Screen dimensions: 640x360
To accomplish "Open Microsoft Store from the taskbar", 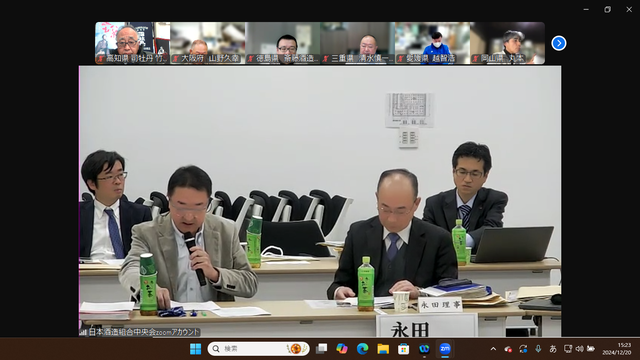I will [404, 349].
